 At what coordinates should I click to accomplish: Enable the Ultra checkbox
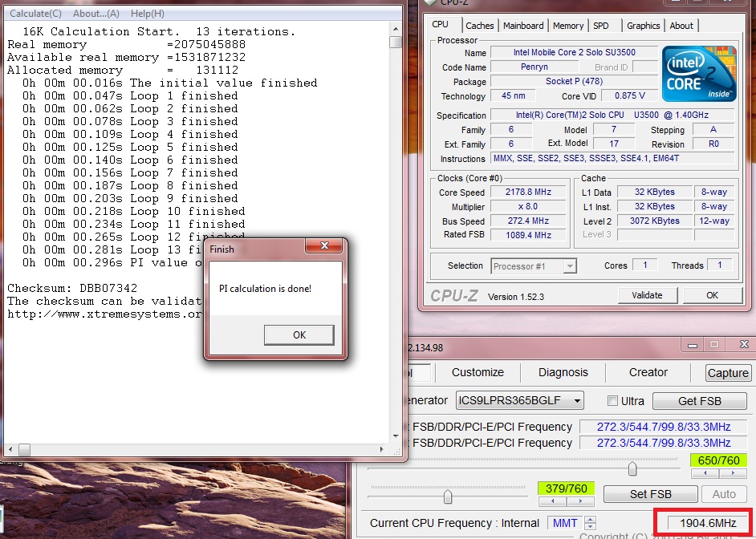(x=612, y=401)
